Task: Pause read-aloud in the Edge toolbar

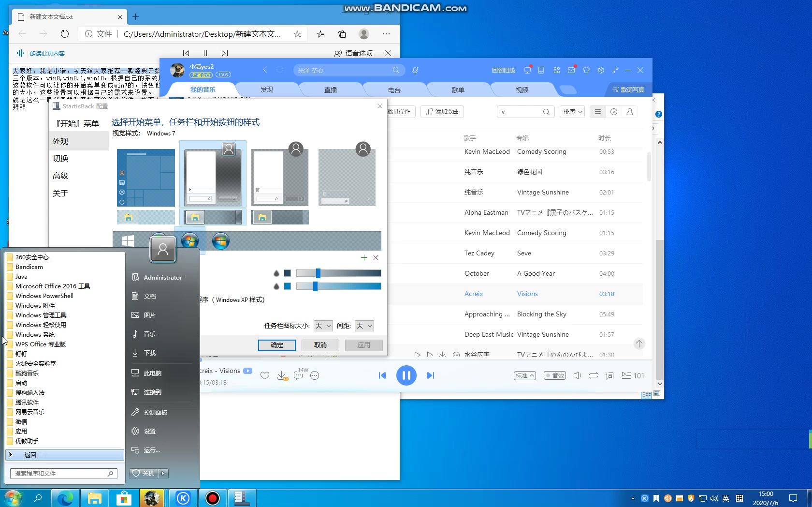Action: pyautogui.click(x=205, y=53)
